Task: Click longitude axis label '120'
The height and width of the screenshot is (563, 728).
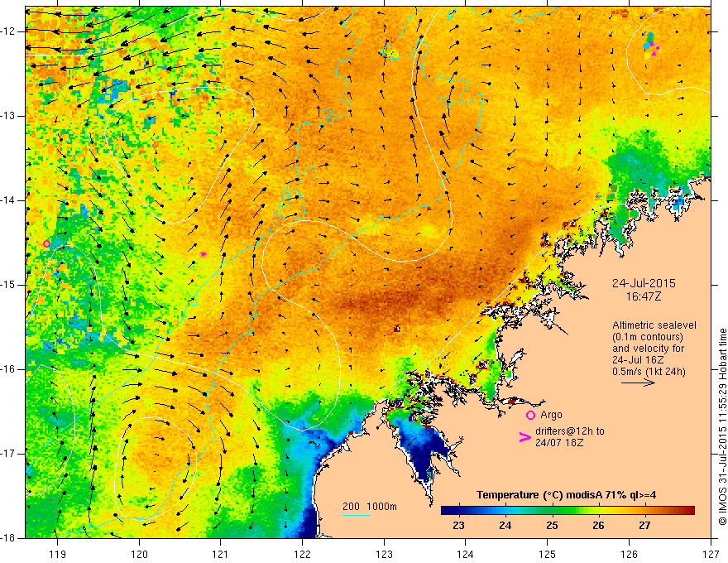Action: pyautogui.click(x=139, y=554)
